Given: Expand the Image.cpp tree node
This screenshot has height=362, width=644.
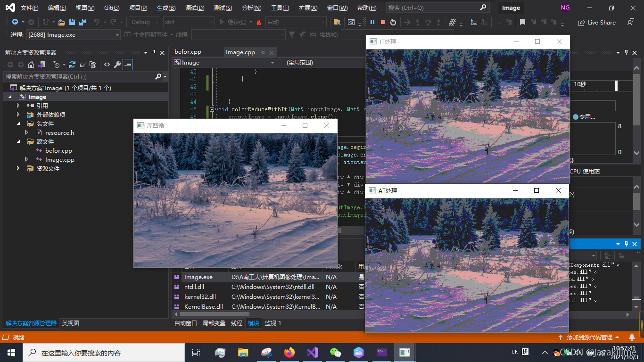Looking at the screenshot, I should 27,159.
